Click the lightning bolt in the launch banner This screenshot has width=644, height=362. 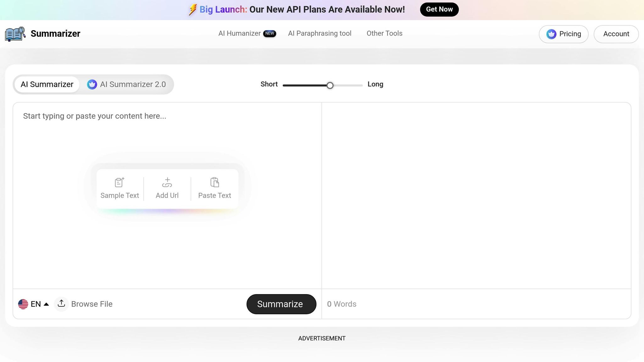192,10
